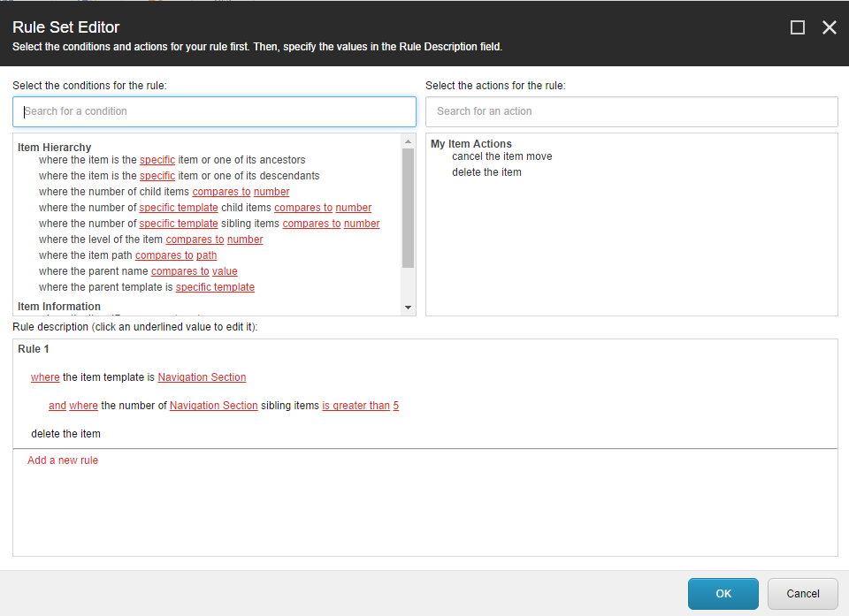Image resolution: width=849 pixels, height=616 pixels.
Task: Click the 'Search for an action' field
Action: click(631, 111)
